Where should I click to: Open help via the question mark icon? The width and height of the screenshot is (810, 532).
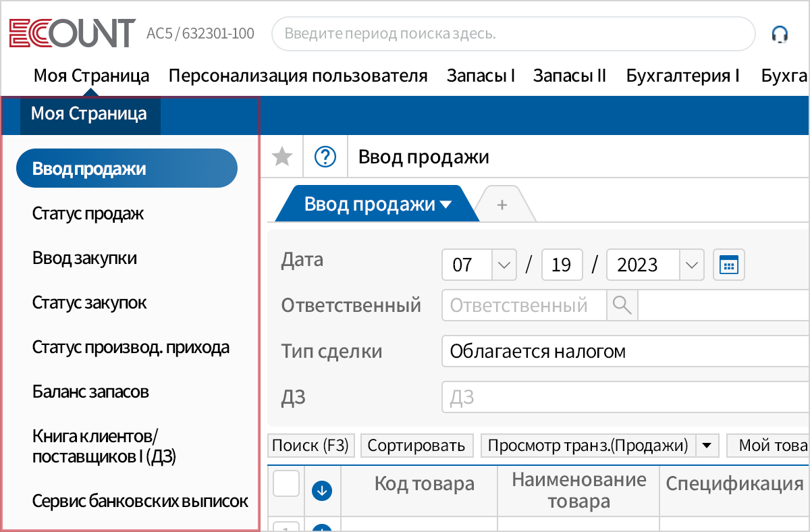[325, 157]
